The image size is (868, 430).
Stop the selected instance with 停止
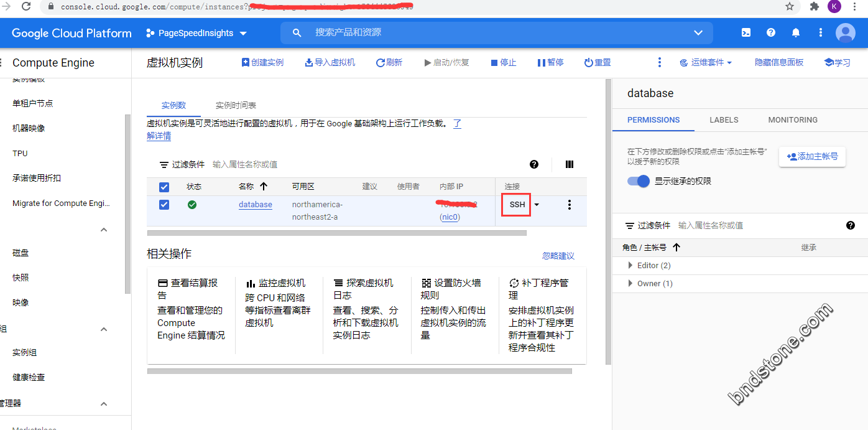tap(504, 63)
